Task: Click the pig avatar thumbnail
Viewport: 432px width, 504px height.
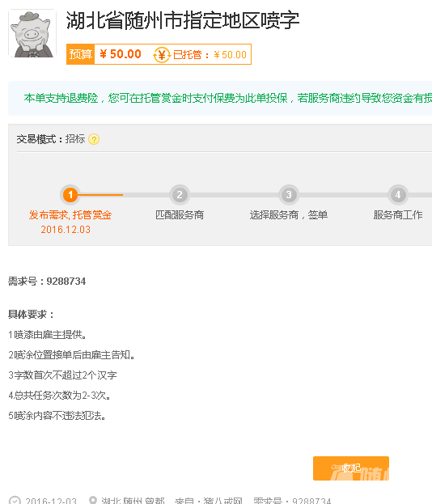Action: [32, 33]
